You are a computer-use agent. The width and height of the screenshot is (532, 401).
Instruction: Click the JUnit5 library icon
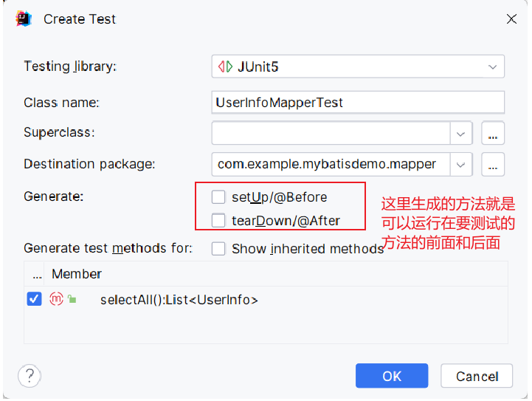(x=225, y=66)
